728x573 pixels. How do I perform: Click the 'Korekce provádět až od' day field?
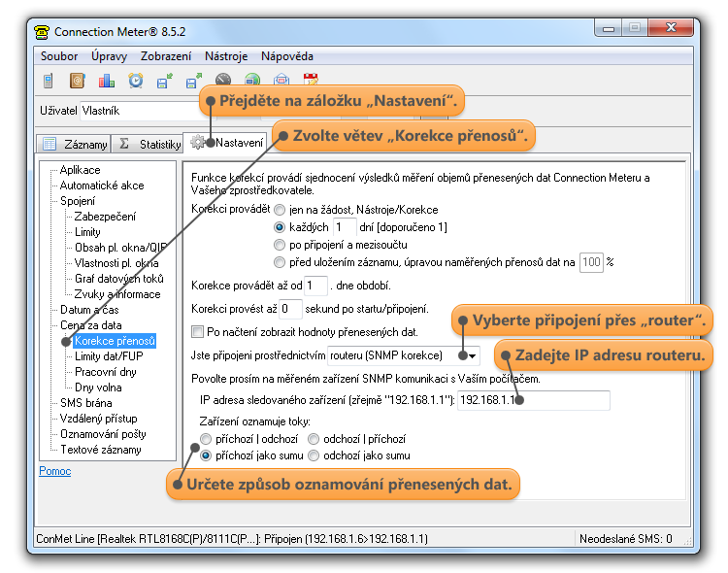tap(315, 286)
